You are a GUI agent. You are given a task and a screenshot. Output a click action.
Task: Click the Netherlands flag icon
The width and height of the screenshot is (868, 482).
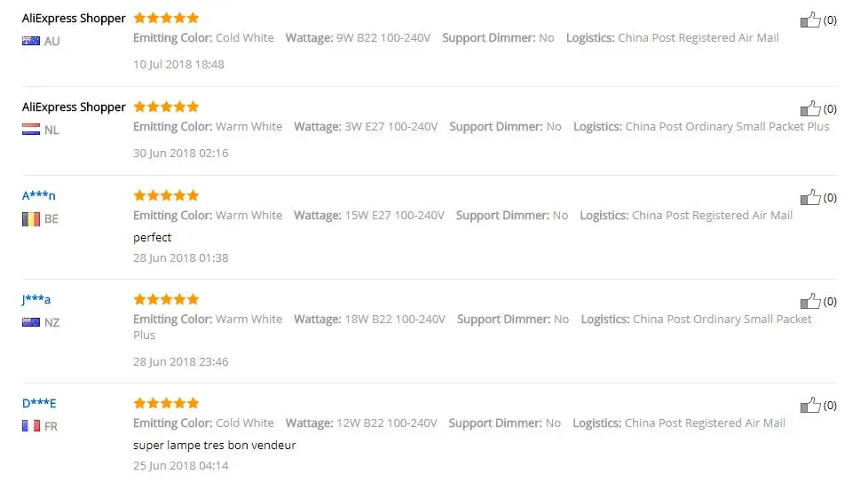[x=31, y=130]
